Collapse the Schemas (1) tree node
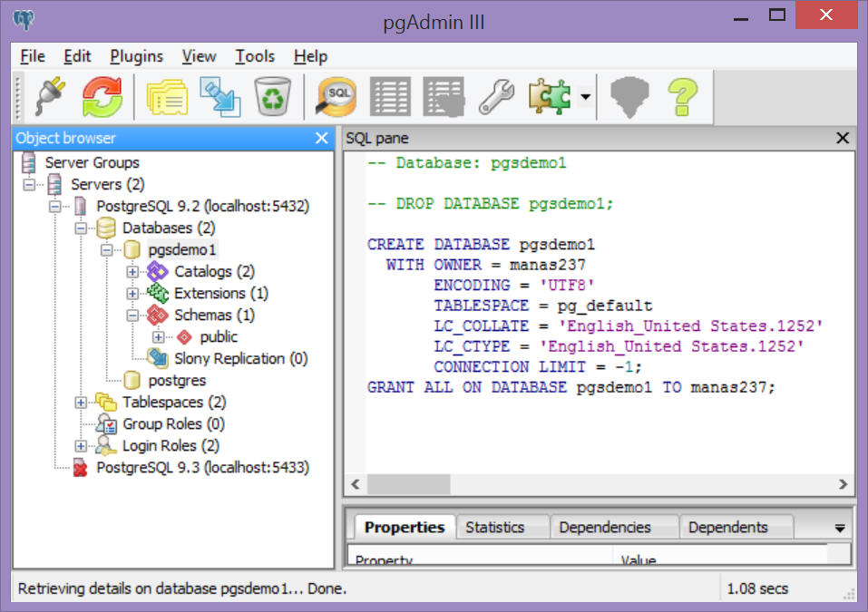Screen dimensions: 868x612 [132, 316]
